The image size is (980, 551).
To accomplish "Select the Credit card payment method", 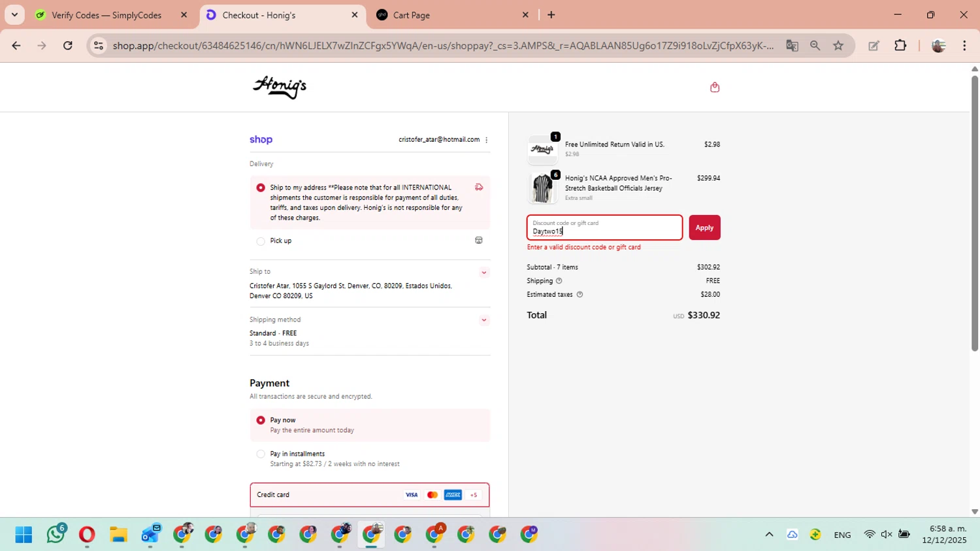I will (x=370, y=495).
